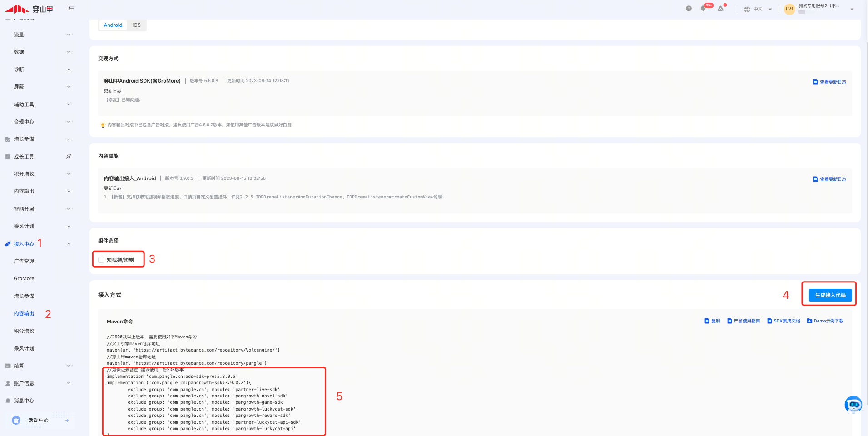
Task: Click the page vertical scrollbar
Action: [866, 223]
